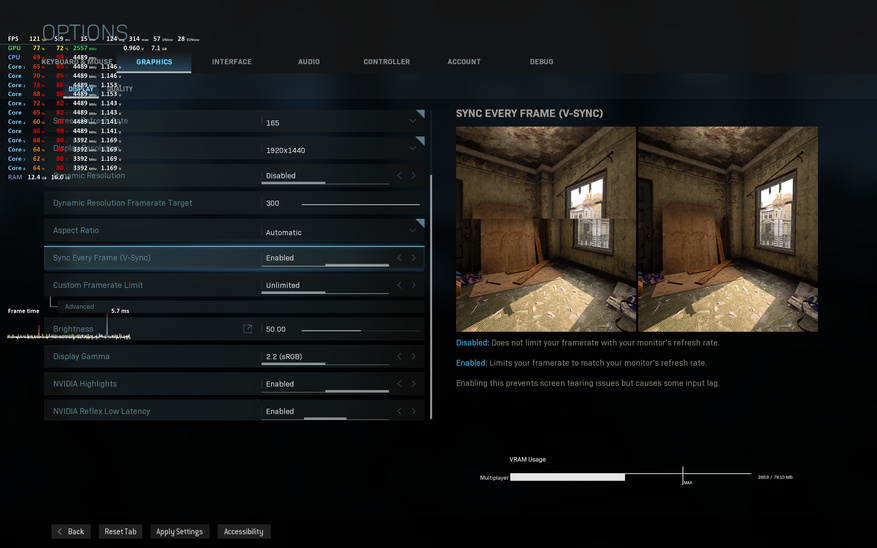Go to the Controller tab

(386, 62)
